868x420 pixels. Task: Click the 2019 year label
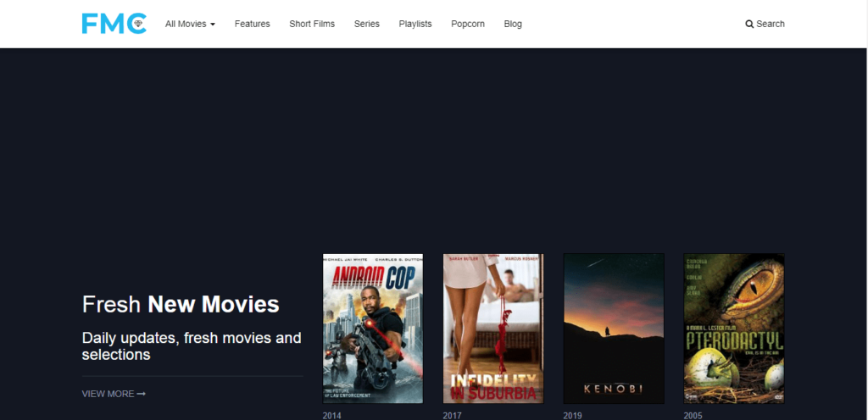click(573, 416)
